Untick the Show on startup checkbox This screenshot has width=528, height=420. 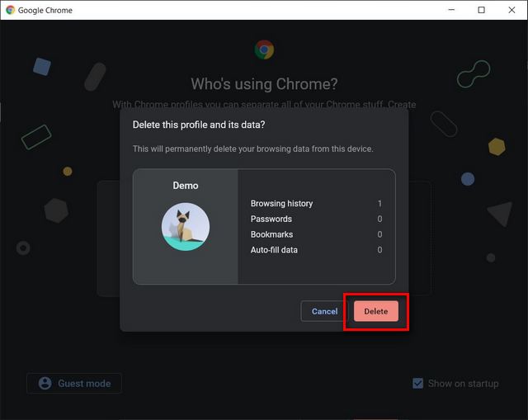pyautogui.click(x=417, y=384)
